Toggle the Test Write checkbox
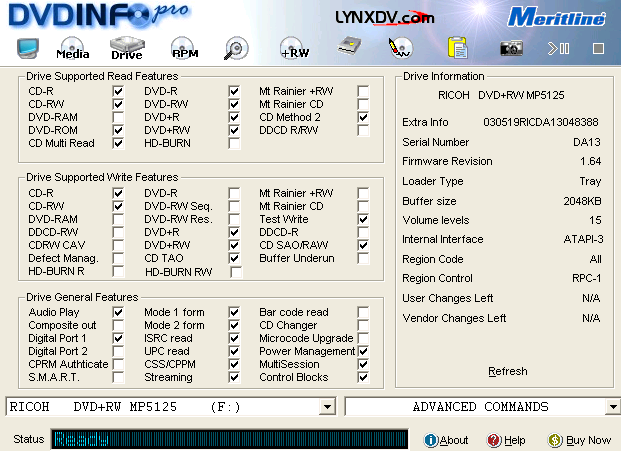The width and height of the screenshot is (621, 451). pos(363,219)
